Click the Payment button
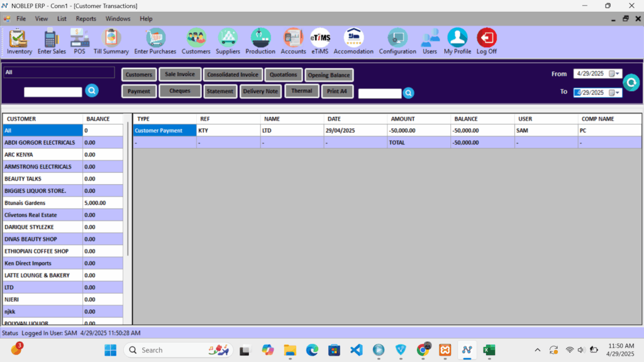This screenshot has width=644, height=362. [139, 91]
